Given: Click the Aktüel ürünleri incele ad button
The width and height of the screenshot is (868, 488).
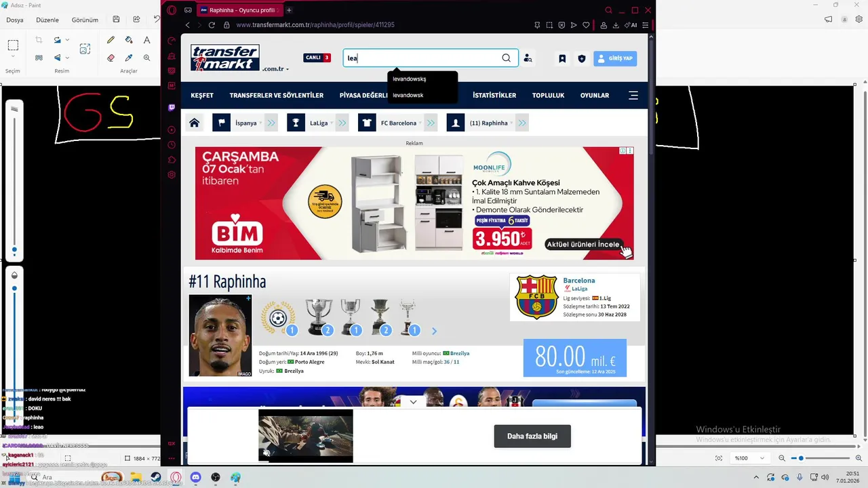Looking at the screenshot, I should pos(583,244).
